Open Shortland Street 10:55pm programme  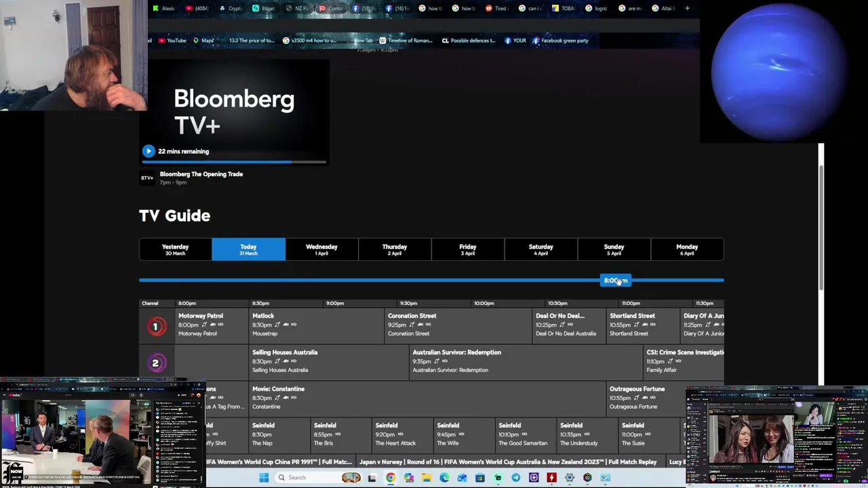click(x=643, y=325)
